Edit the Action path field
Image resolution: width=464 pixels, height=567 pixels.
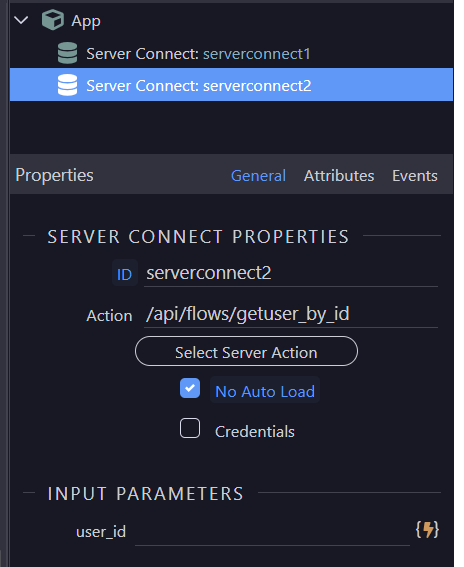tap(291, 314)
